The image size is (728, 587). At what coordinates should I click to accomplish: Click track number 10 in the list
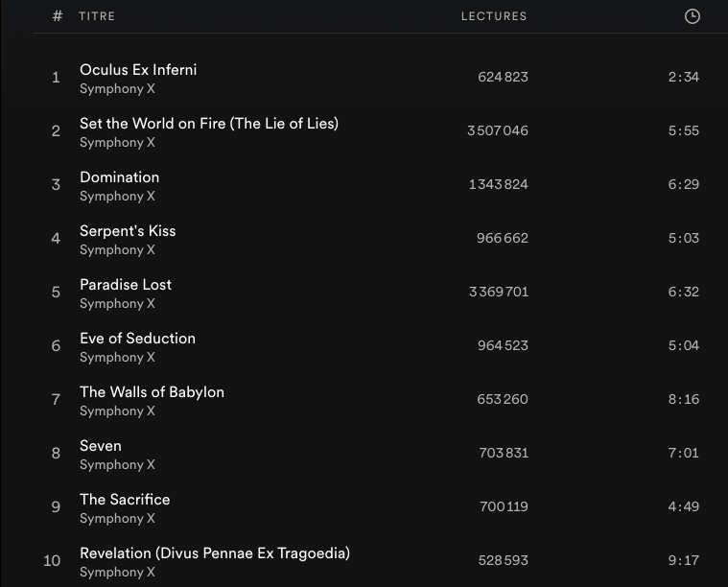coord(52,561)
